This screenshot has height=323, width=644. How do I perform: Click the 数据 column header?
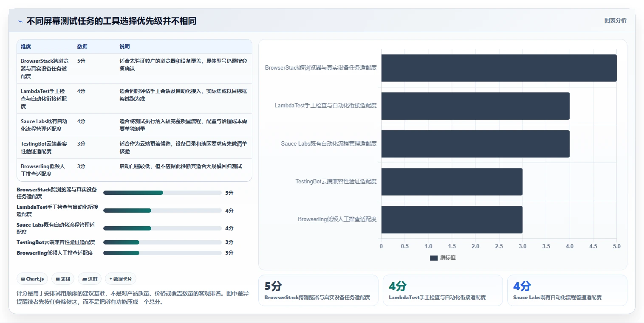tap(82, 47)
